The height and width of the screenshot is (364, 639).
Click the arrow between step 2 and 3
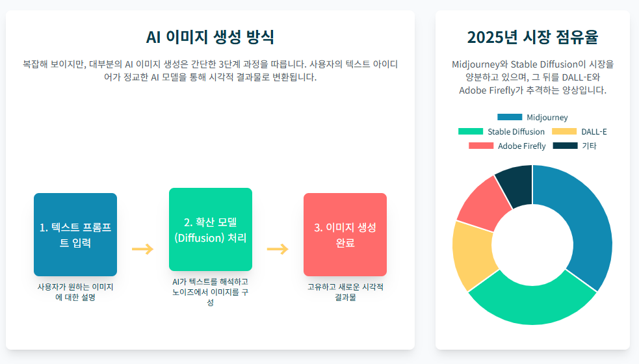click(278, 249)
